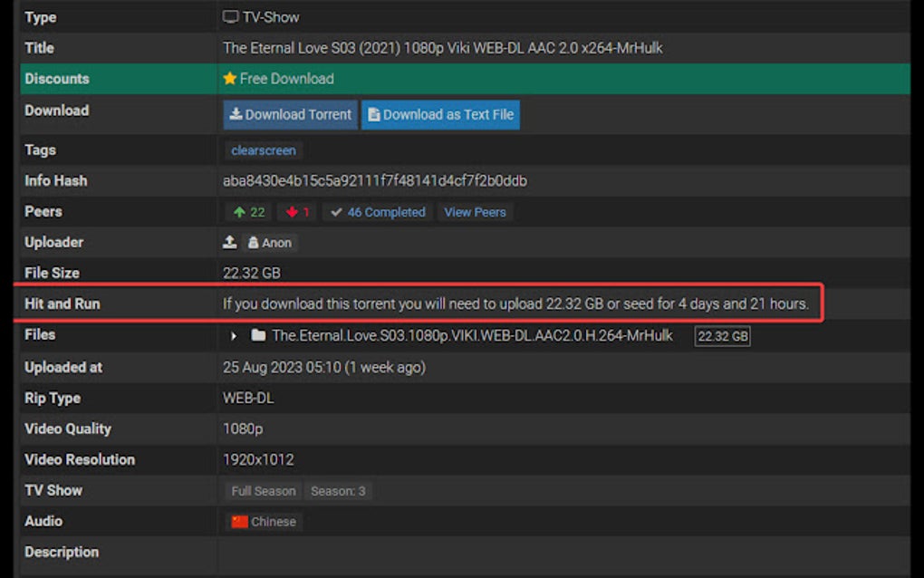Toggle the Full Season badge
The height and width of the screenshot is (578, 924).
[262, 490]
